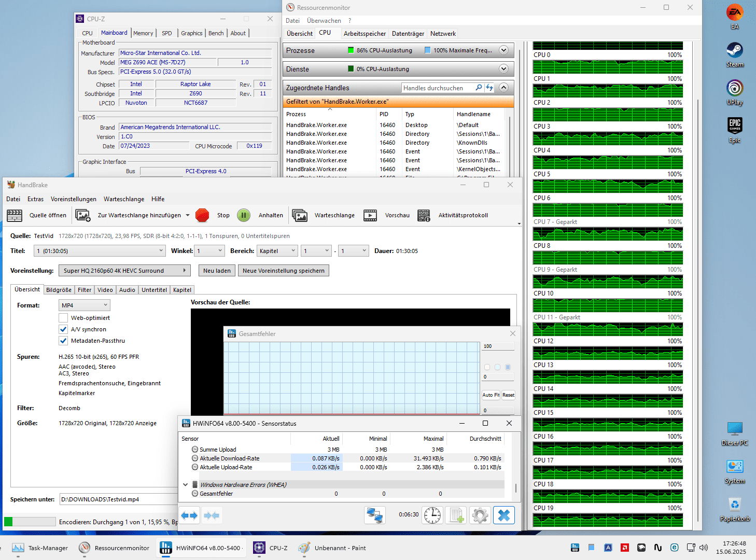Open the Winkel dropdown
This screenshot has height=560, width=756.
tap(209, 251)
